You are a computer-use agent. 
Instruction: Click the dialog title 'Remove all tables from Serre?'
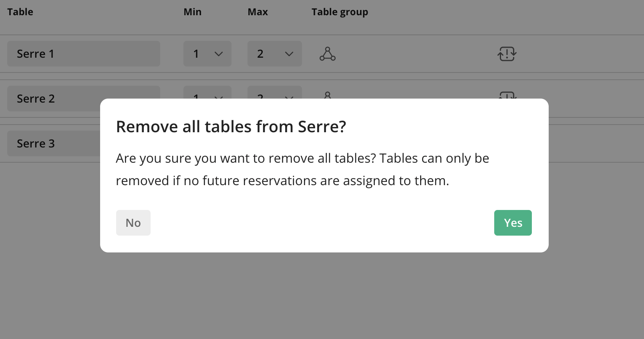coord(231,127)
